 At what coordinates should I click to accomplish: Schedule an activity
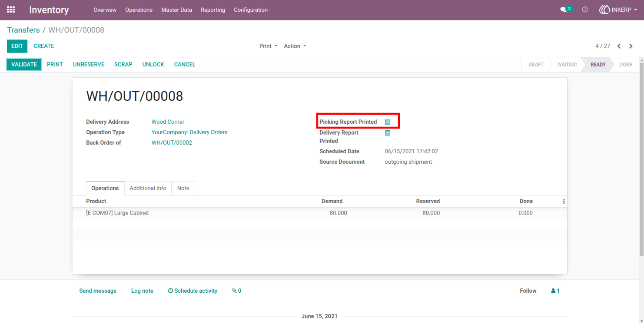pyautogui.click(x=193, y=291)
